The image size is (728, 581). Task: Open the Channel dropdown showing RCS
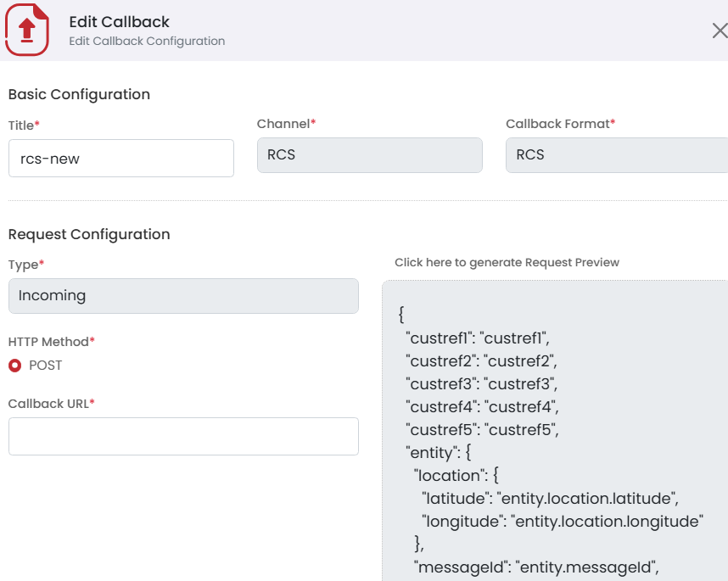pyautogui.click(x=370, y=155)
